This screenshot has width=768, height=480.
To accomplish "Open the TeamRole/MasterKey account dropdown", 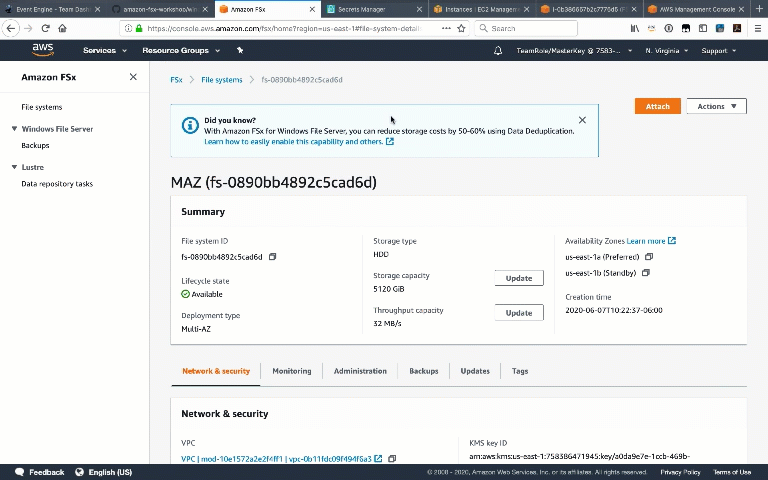I will pyautogui.click(x=574, y=50).
